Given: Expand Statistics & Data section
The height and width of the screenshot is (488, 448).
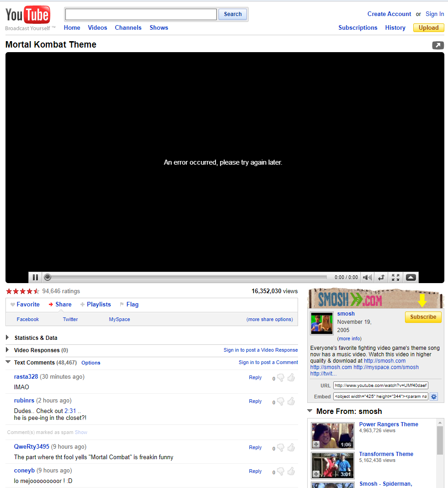Looking at the screenshot, I should 8,338.
